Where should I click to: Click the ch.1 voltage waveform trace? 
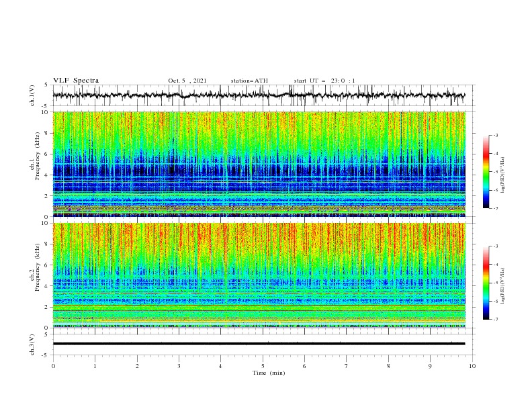point(259,95)
